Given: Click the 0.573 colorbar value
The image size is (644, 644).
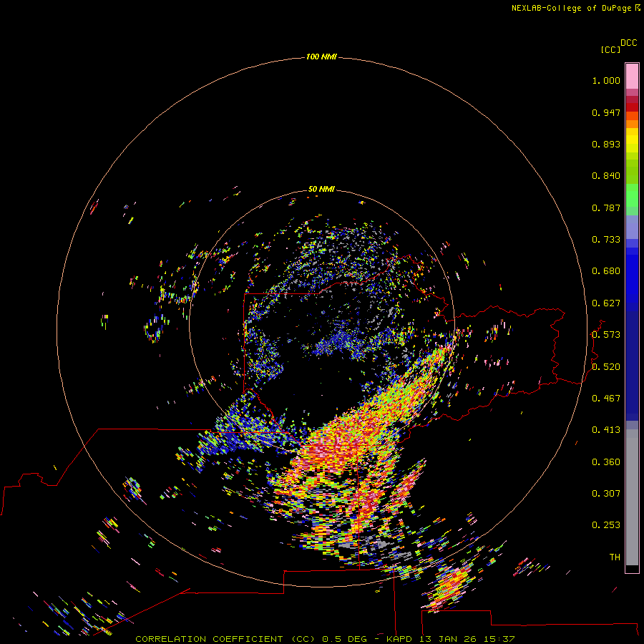Looking at the screenshot, I should (606, 335).
